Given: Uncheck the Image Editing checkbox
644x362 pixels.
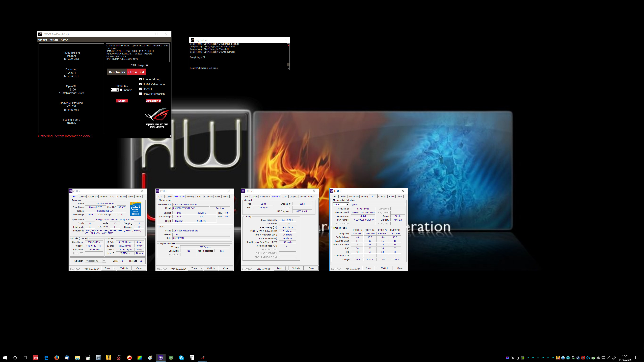Looking at the screenshot, I should tap(141, 79).
